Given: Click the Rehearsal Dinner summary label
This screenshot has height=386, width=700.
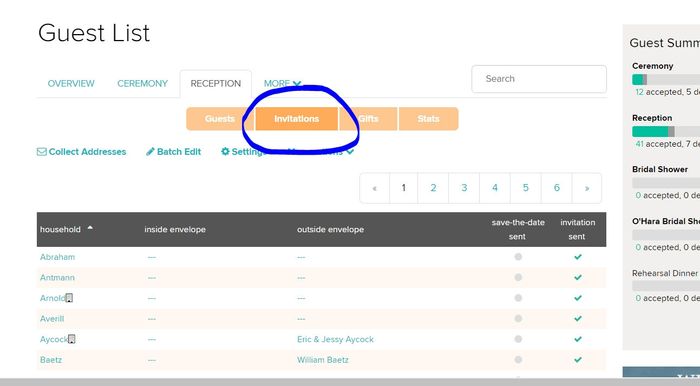Looking at the screenshot, I should [665, 273].
